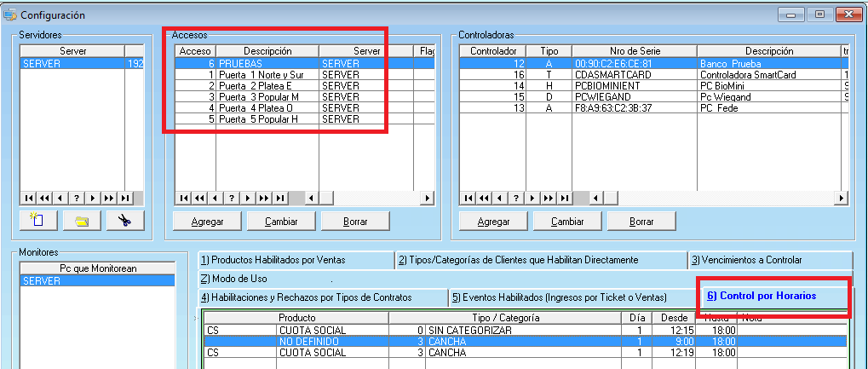Switch to Productos Habilitados por Ventas tab
868x369 pixels.
click(x=296, y=260)
